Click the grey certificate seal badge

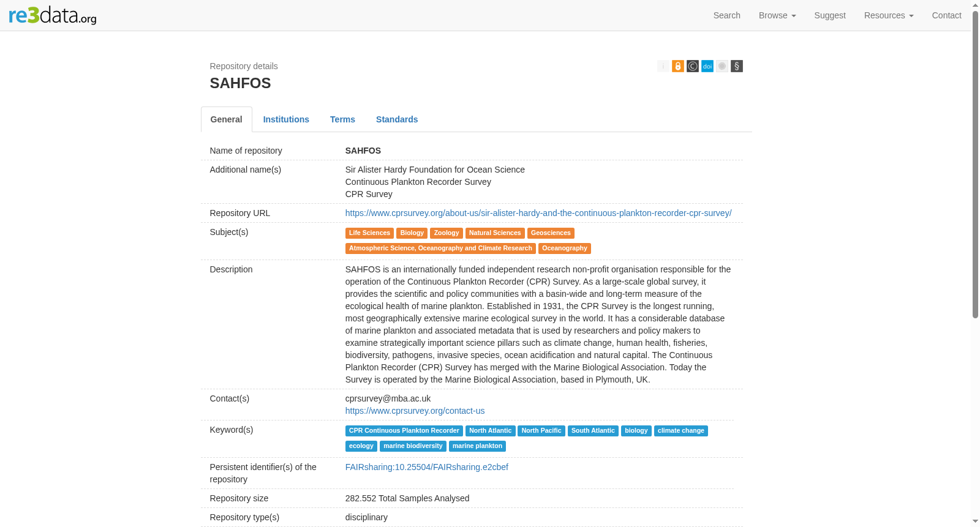[x=722, y=66]
